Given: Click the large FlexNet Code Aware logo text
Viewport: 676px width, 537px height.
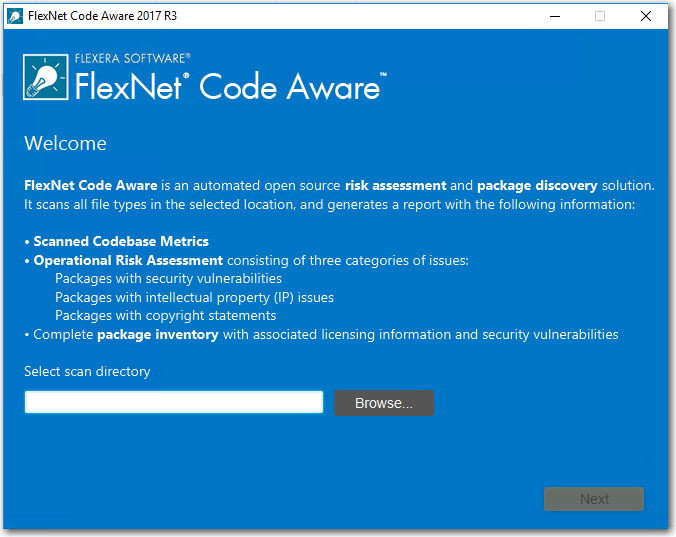Looking at the screenshot, I should tap(227, 87).
